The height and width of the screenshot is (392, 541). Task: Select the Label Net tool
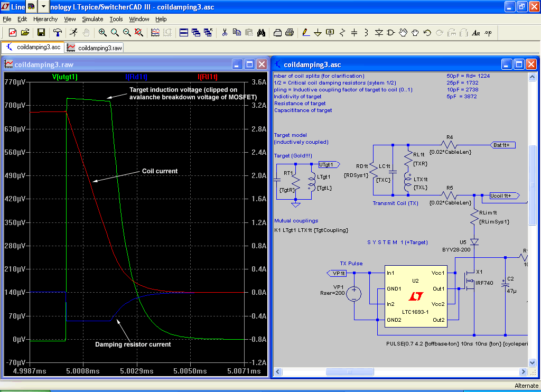[x=330, y=32]
